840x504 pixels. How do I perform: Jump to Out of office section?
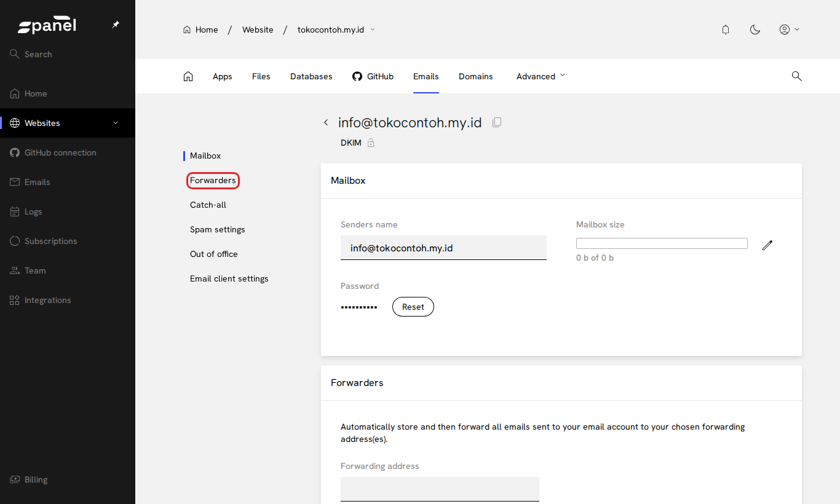click(x=213, y=254)
